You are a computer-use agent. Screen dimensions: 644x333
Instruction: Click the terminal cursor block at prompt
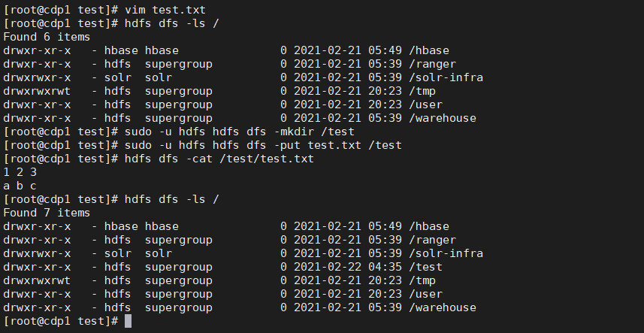(x=128, y=321)
